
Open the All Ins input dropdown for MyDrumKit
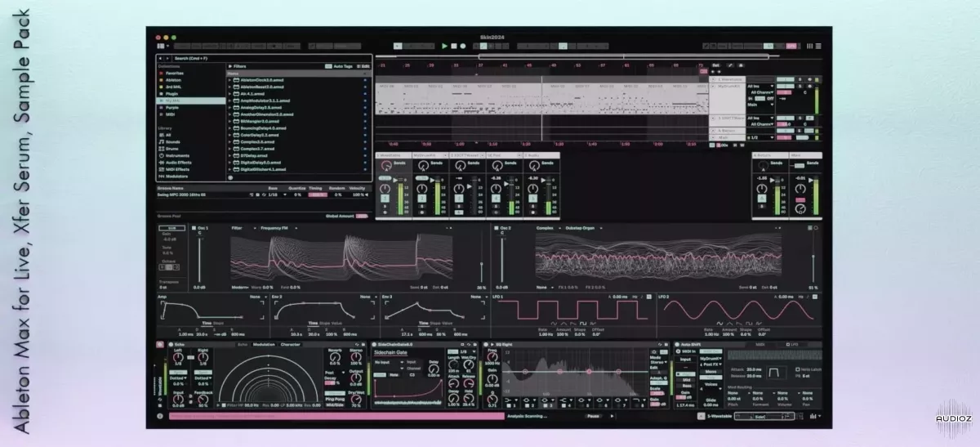point(760,86)
